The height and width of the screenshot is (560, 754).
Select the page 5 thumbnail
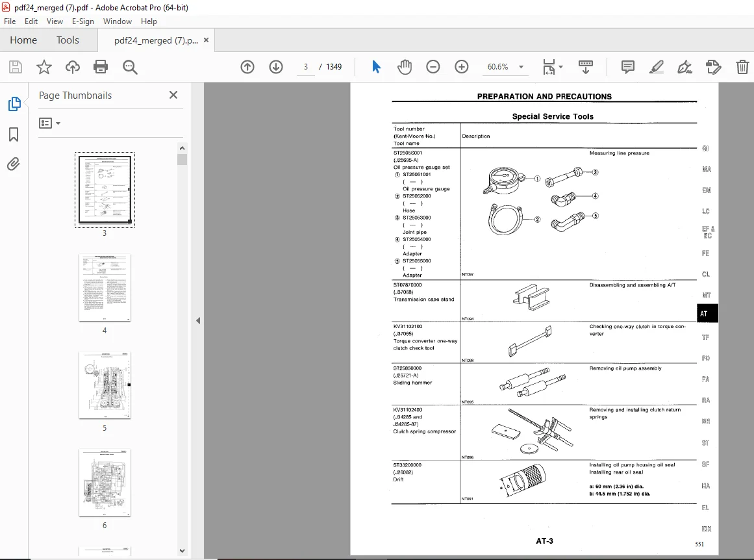pos(105,385)
